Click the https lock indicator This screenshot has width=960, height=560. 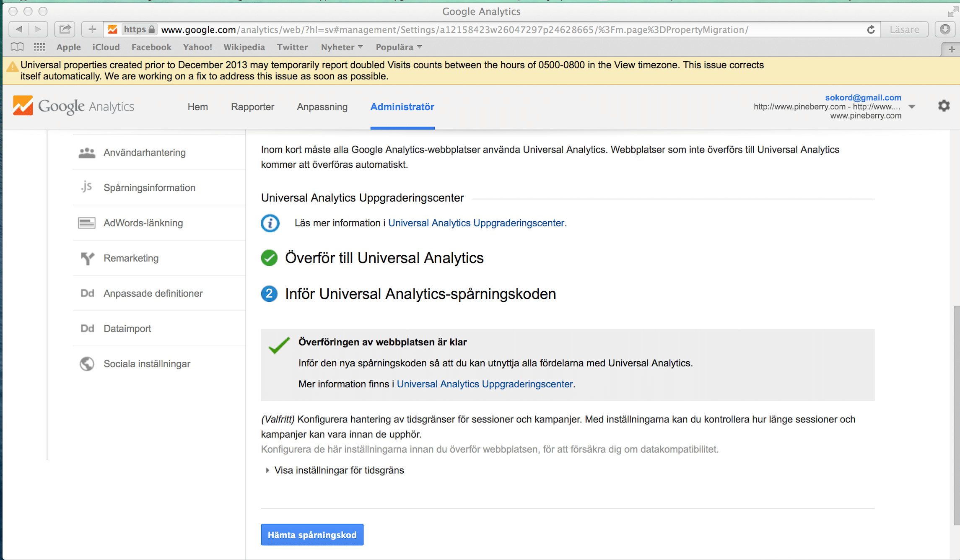coord(140,29)
